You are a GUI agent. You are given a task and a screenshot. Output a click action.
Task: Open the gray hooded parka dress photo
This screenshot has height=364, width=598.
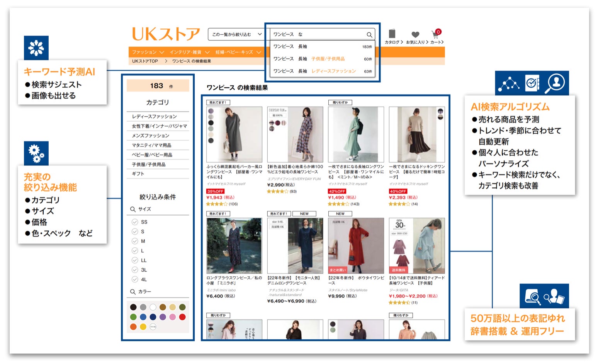click(234, 134)
